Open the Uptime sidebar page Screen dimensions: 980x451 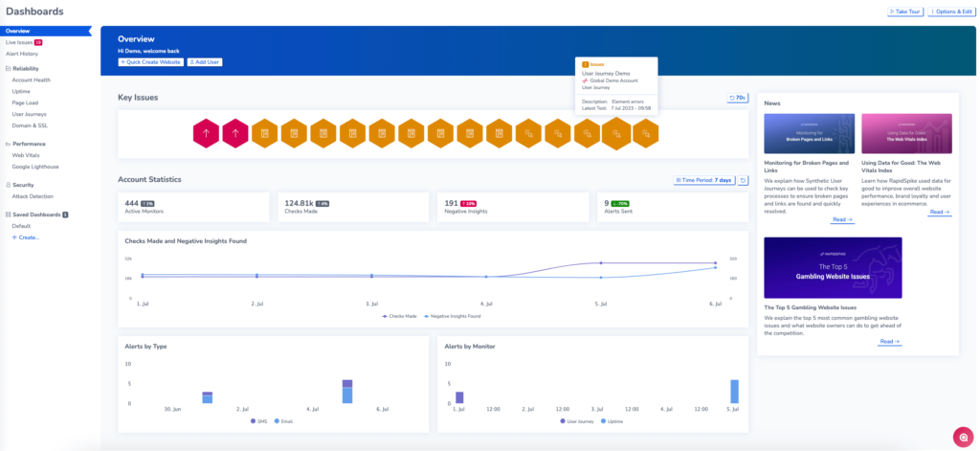point(21,91)
